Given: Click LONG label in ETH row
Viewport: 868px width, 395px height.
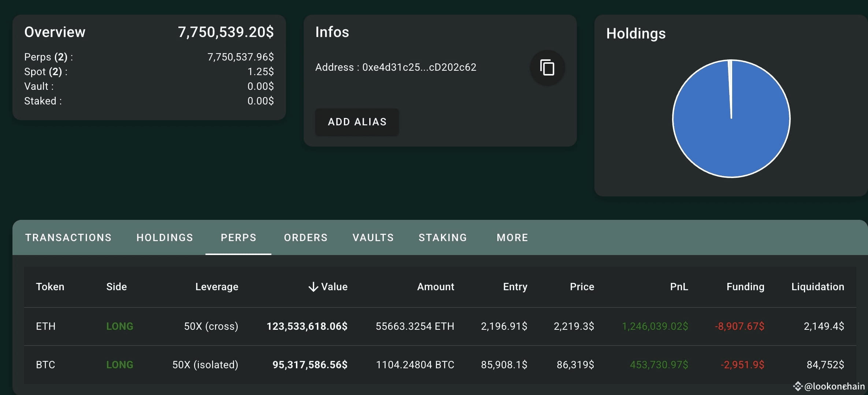Looking at the screenshot, I should coord(120,326).
